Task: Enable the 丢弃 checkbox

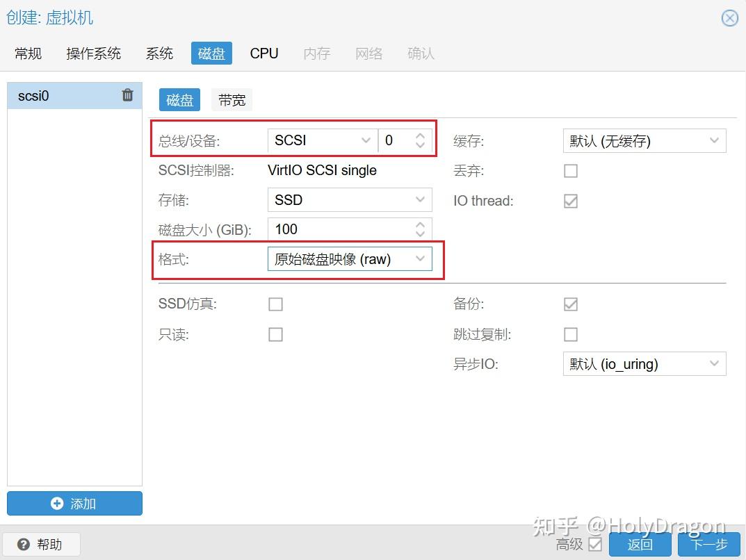Action: (x=570, y=170)
